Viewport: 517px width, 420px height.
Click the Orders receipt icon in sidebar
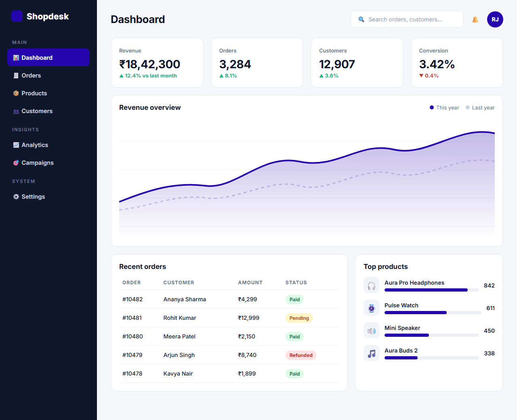[x=16, y=76]
